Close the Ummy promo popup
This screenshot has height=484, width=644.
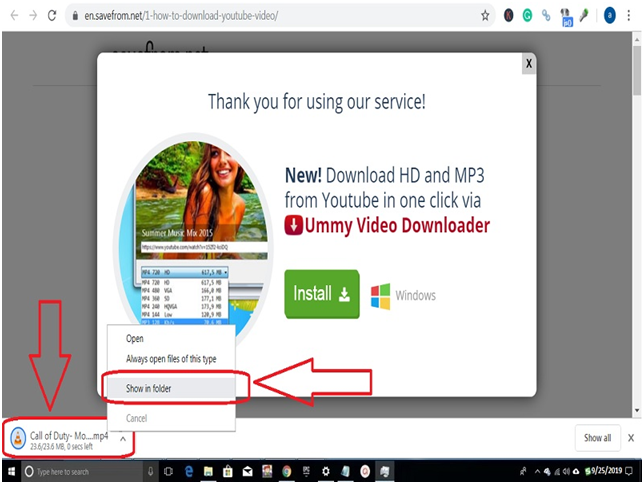click(529, 64)
